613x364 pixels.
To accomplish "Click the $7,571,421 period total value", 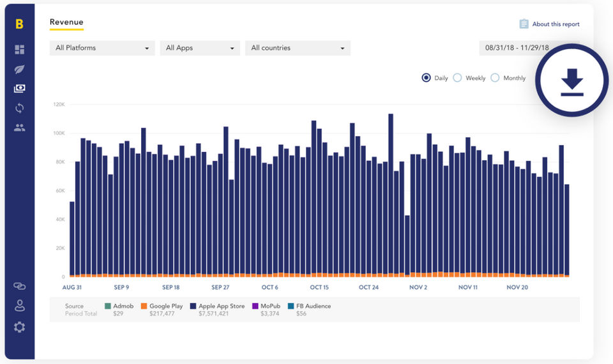I will pyautogui.click(x=213, y=314).
